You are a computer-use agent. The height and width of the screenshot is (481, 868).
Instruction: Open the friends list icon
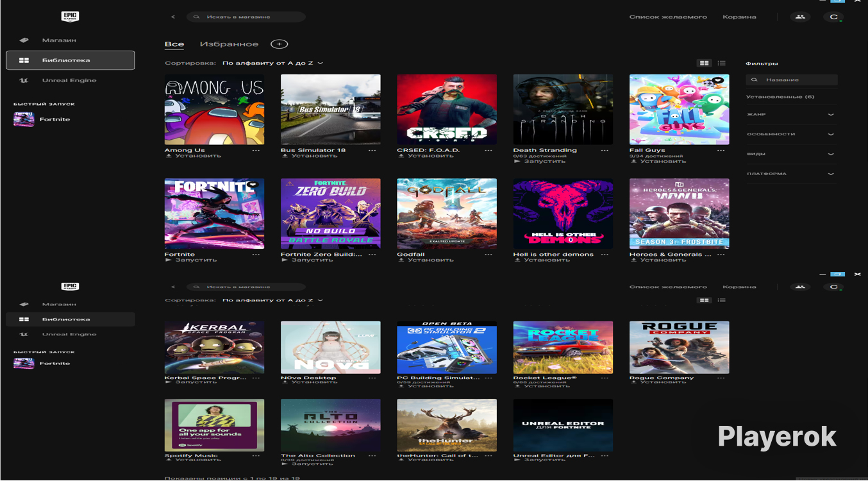tap(799, 17)
